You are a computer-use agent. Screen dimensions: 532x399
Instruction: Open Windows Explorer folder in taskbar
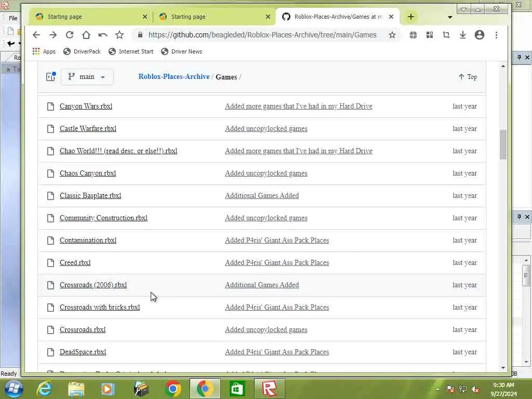tap(76, 389)
